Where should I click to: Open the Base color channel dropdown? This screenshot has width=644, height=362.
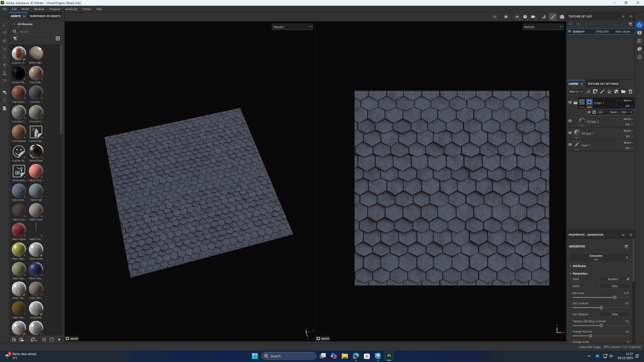pyautogui.click(x=575, y=92)
